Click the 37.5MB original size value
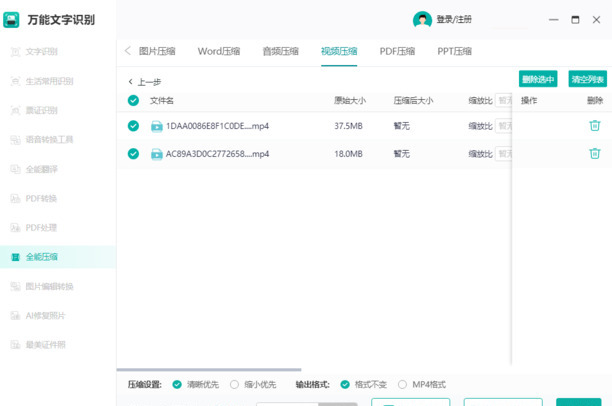This screenshot has height=406, width=612. 348,126
